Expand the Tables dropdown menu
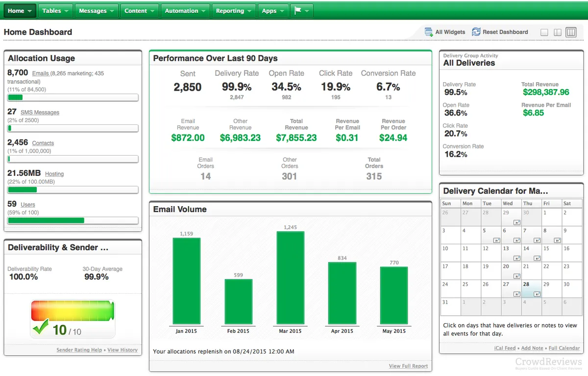Viewport: 588px width, 376px height. [55, 11]
